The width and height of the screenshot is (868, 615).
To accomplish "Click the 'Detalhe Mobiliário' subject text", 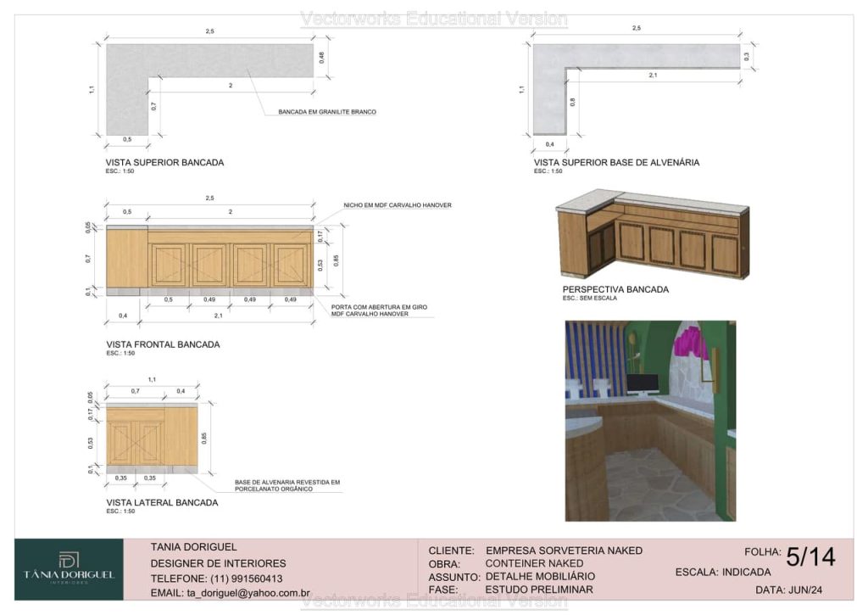I will 540,576.
